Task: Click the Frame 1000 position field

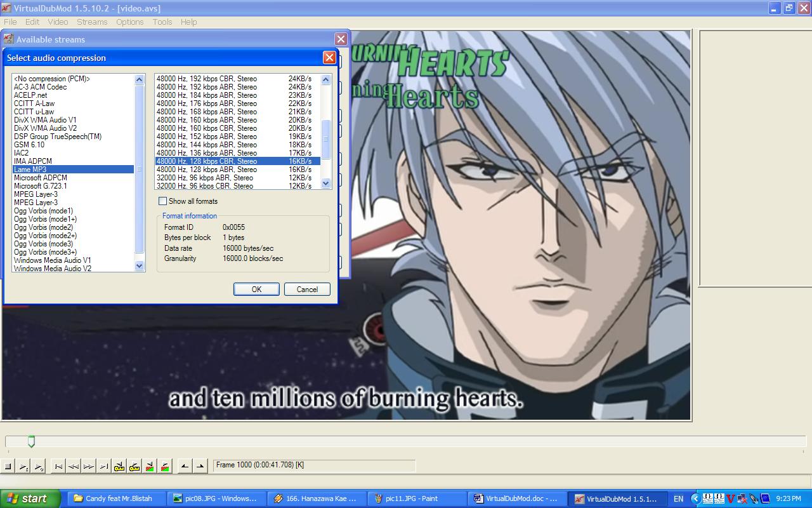Action: 314,465
